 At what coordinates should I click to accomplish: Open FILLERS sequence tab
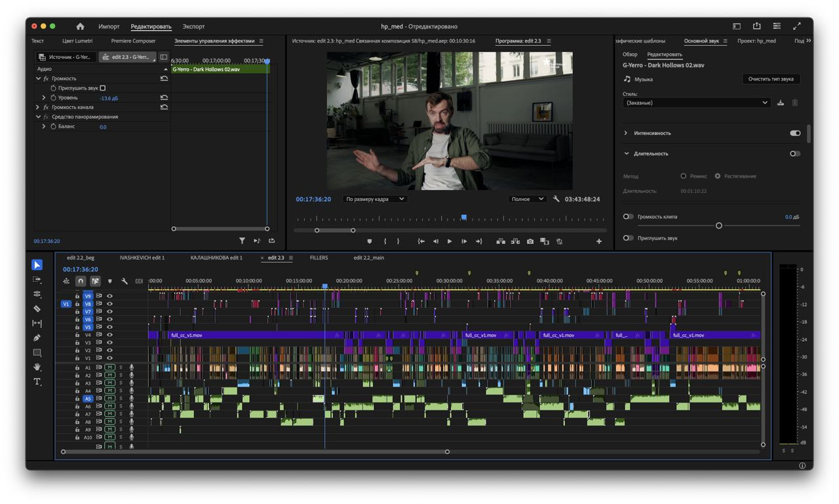(319, 258)
